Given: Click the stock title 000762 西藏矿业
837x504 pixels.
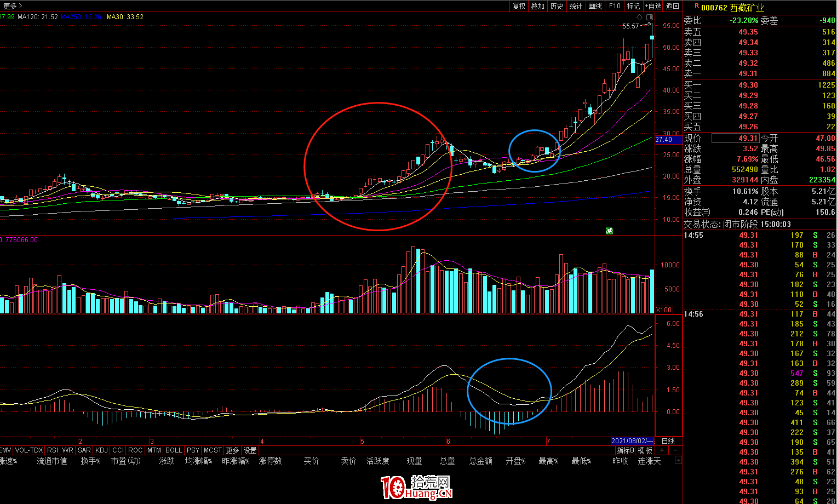Looking at the screenshot, I should point(733,7).
